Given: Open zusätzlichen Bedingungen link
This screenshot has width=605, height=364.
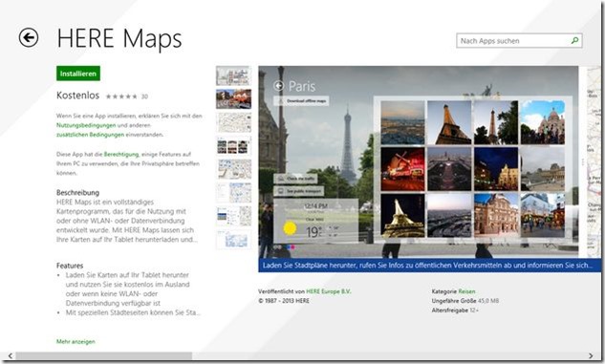Looking at the screenshot, I should click(x=90, y=135).
